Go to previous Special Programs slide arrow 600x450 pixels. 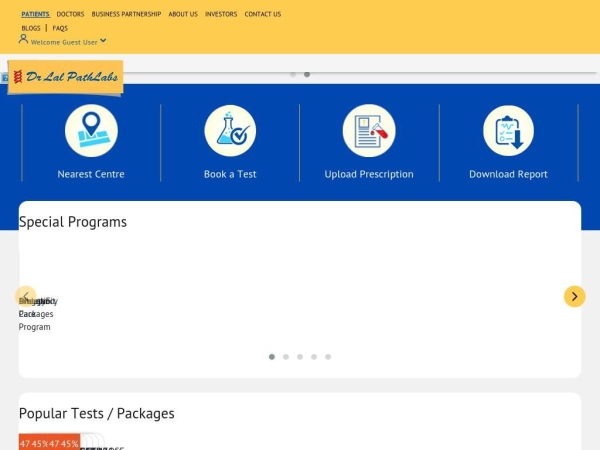click(26, 296)
